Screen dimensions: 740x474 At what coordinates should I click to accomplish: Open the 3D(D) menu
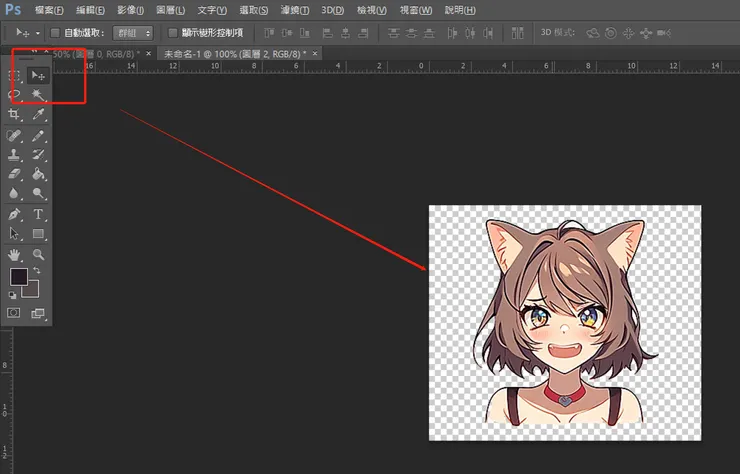(333, 10)
